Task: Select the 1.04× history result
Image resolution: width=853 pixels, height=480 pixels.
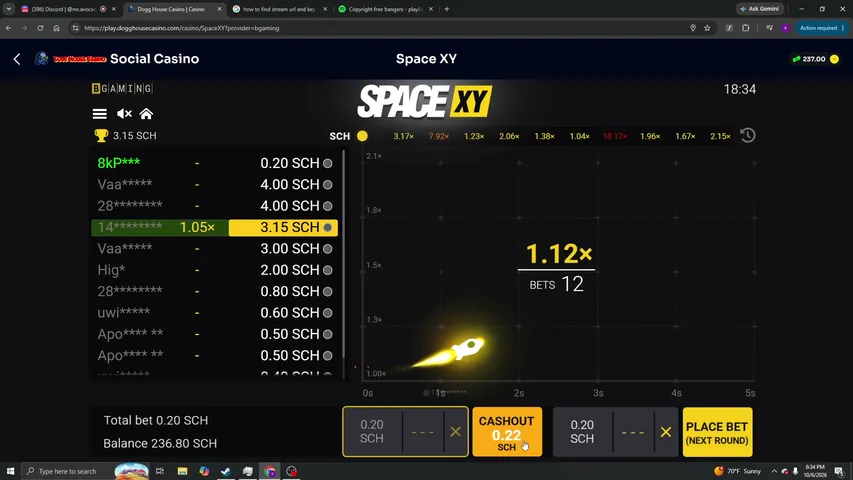Action: point(579,136)
